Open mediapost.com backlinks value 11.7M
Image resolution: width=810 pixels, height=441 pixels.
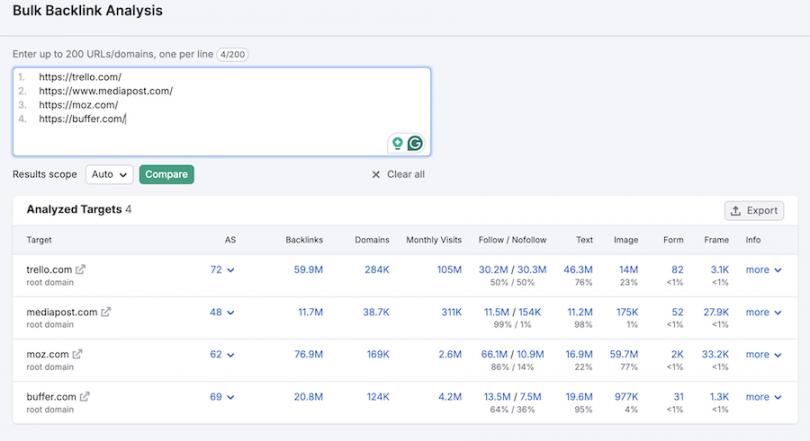pos(310,312)
